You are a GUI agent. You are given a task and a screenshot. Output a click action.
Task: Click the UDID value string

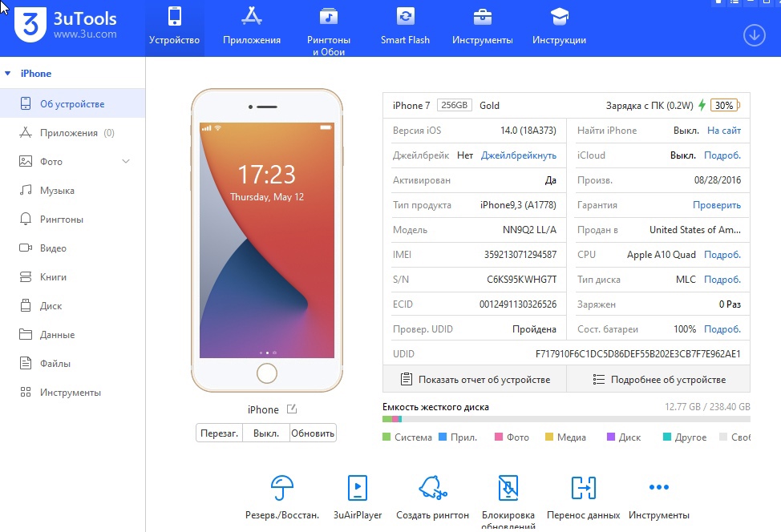coord(638,354)
